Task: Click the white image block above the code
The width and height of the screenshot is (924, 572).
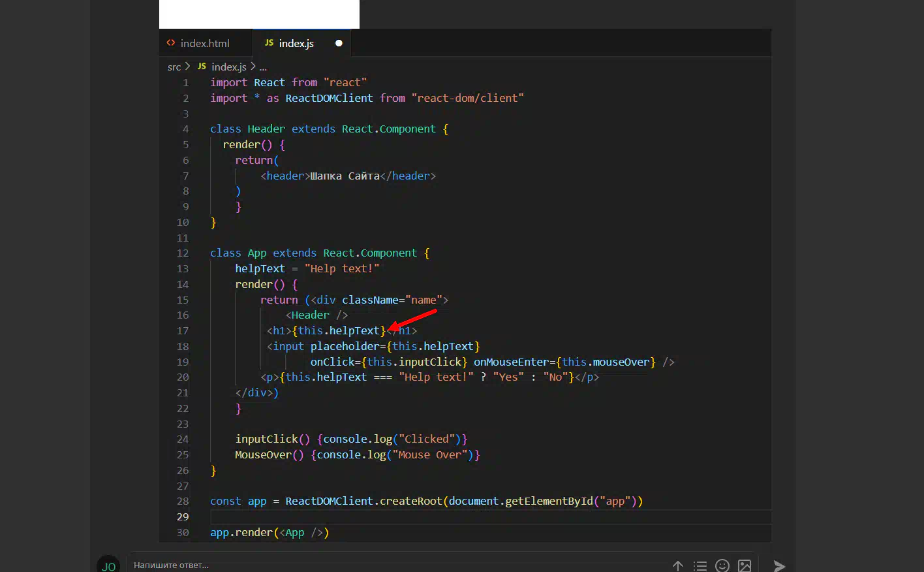Action: coord(259,14)
